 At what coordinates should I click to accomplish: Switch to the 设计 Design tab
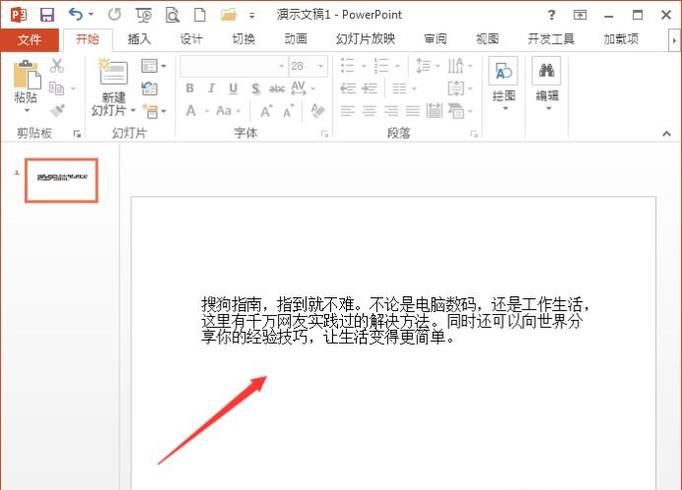[191, 39]
